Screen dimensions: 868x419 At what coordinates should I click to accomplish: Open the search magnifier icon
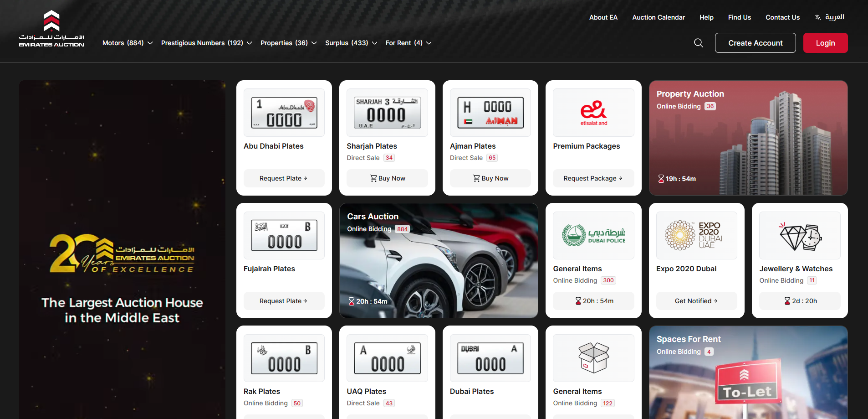point(698,43)
